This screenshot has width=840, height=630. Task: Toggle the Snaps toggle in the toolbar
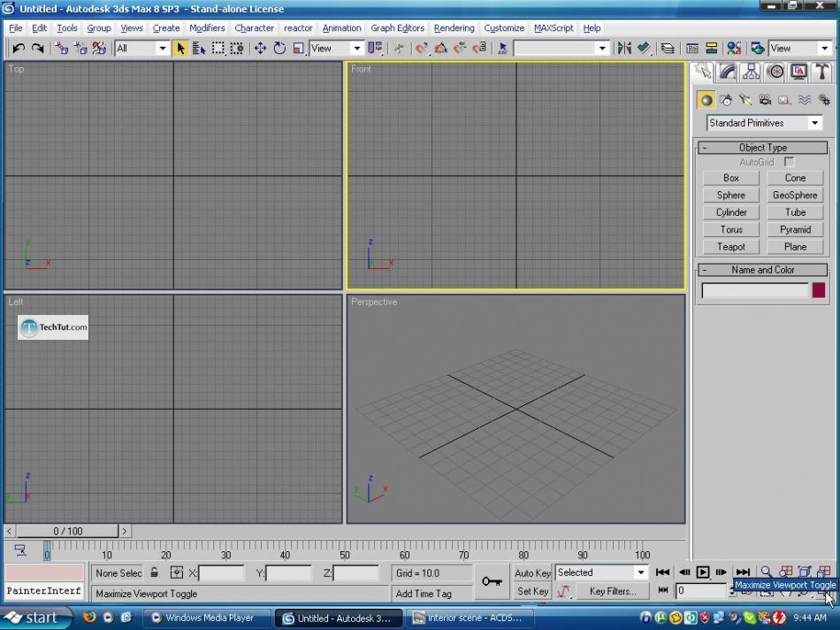422,49
